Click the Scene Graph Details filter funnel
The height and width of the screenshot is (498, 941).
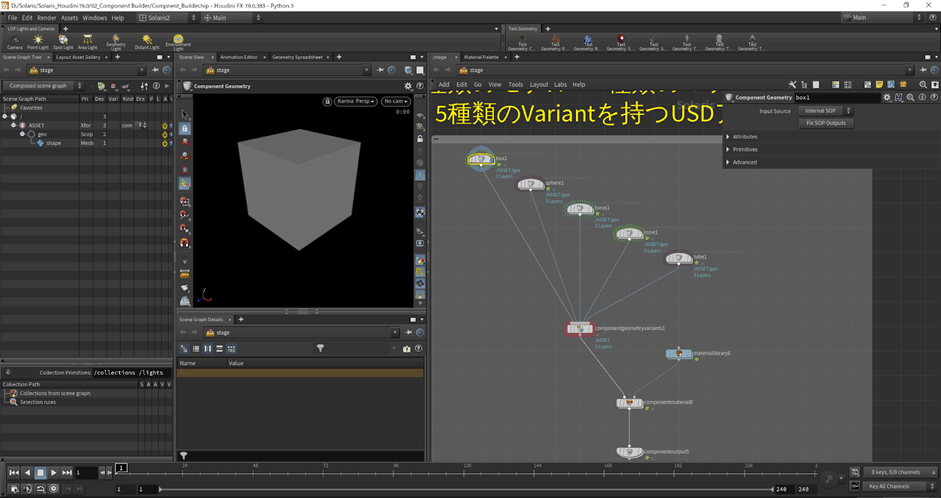[320, 349]
